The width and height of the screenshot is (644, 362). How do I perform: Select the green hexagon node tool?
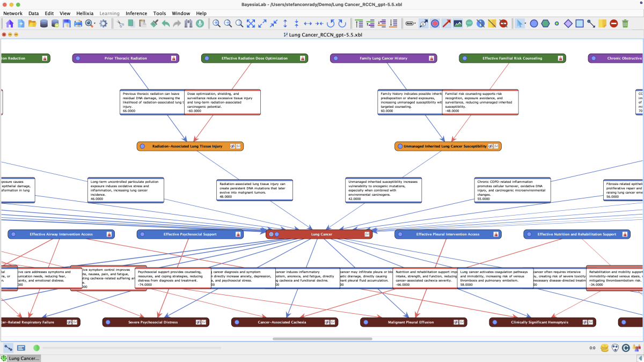(545, 24)
